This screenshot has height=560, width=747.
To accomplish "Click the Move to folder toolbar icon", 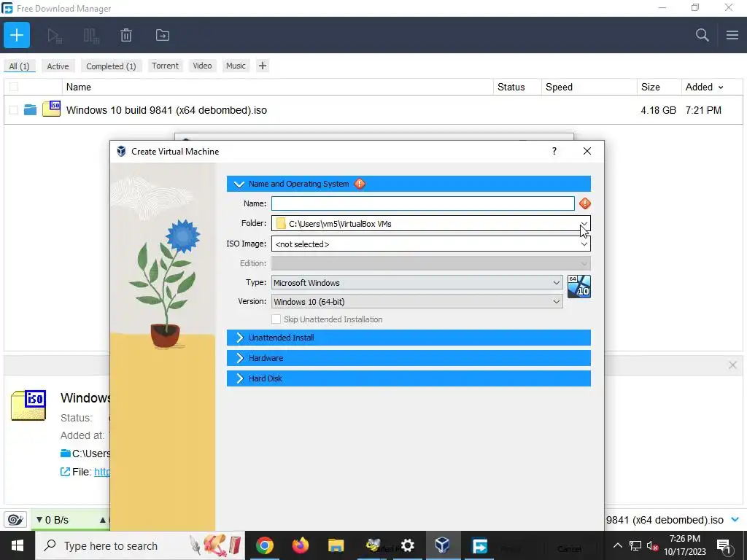I will point(163,35).
